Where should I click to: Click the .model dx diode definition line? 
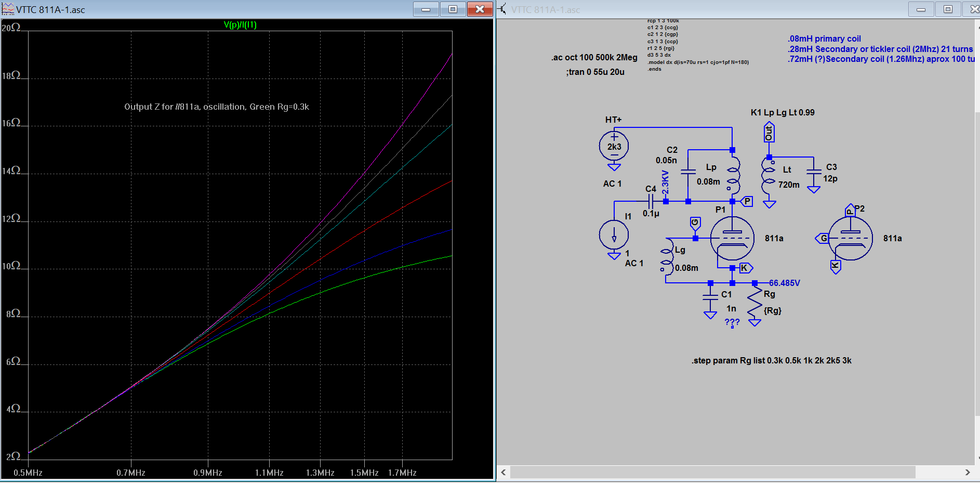(x=698, y=62)
